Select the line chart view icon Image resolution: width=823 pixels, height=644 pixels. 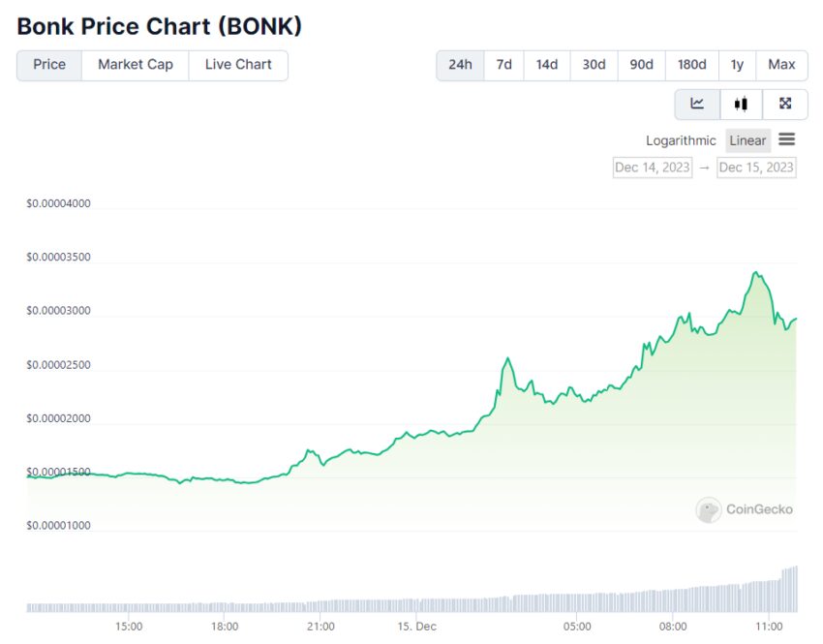click(697, 104)
